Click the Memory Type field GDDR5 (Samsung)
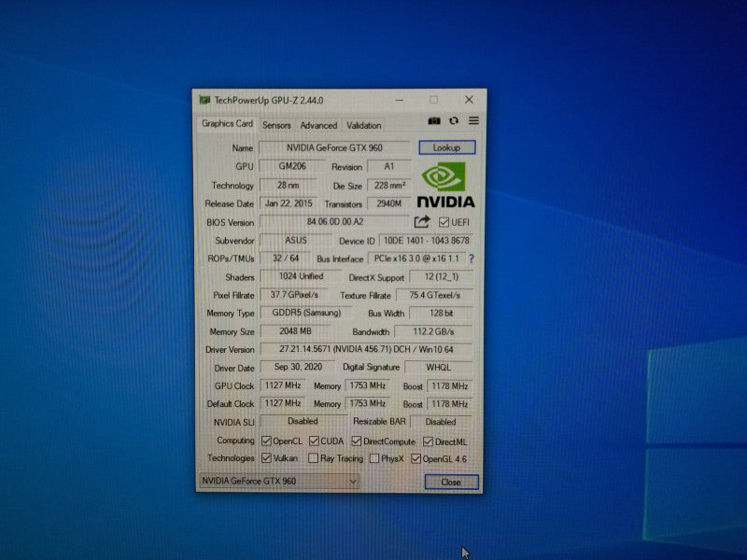Viewport: 747px width, 560px height. [306, 313]
